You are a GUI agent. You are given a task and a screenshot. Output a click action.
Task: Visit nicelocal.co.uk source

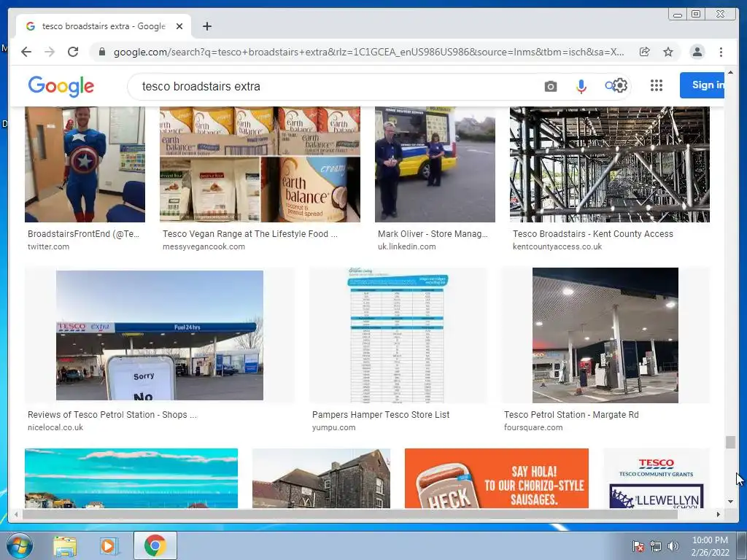55,427
